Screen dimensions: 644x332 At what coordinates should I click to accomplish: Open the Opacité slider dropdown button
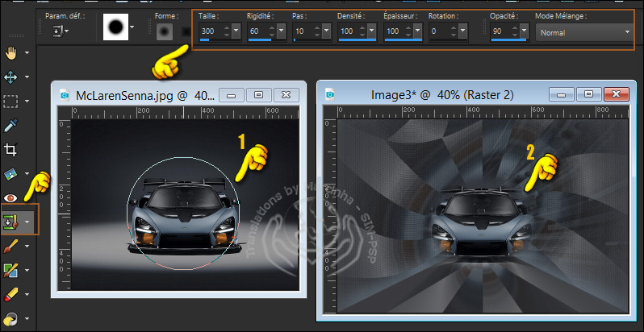tap(523, 31)
